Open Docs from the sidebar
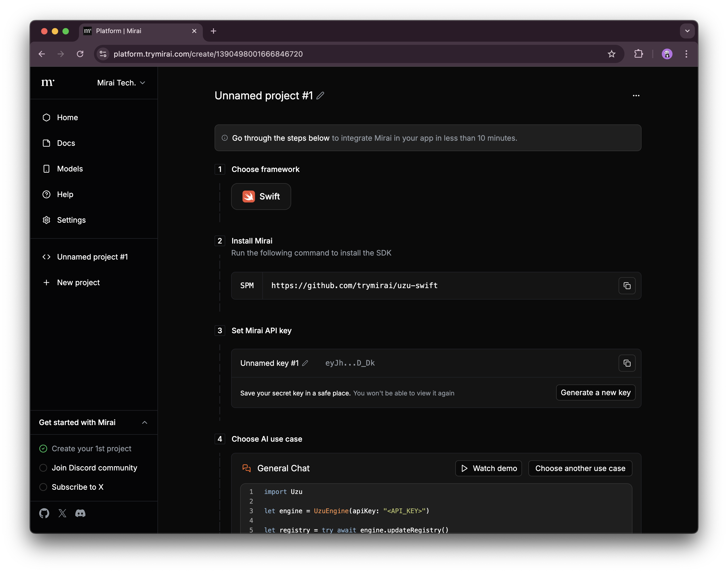The height and width of the screenshot is (573, 728). (x=66, y=143)
